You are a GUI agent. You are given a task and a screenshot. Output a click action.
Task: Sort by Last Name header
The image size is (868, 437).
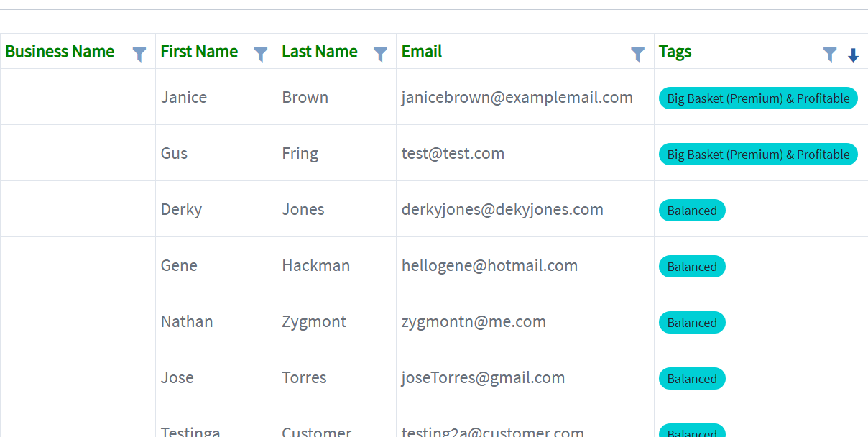320,52
